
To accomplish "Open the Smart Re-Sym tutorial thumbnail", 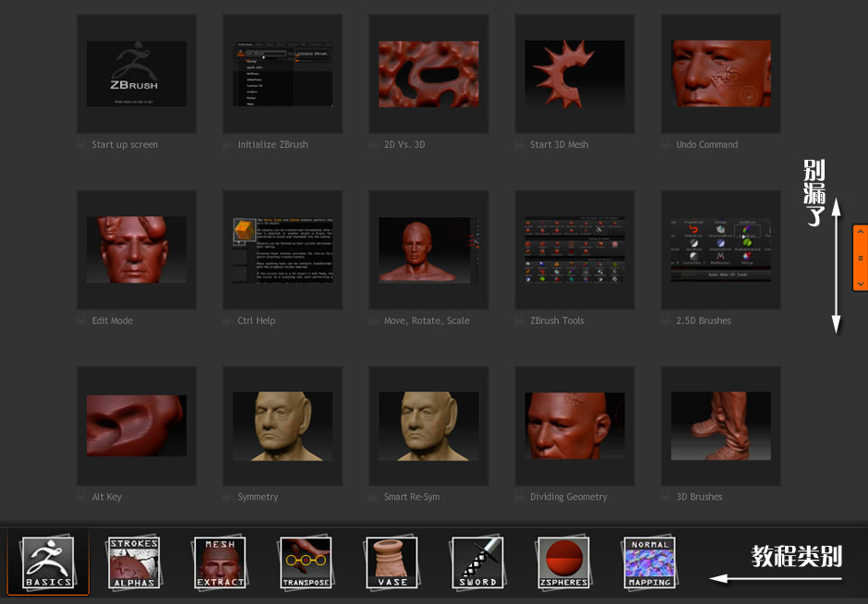I will (x=428, y=426).
